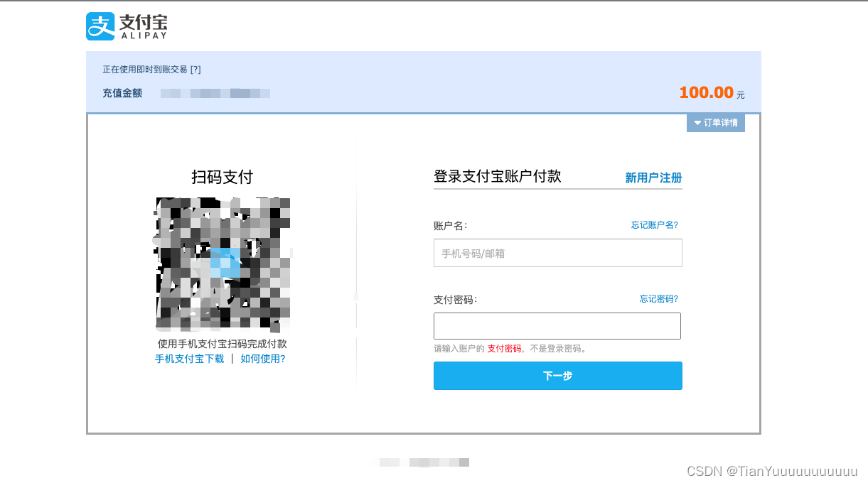Click 忘记账户名? link
This screenshot has width=868, height=483.
655,224
